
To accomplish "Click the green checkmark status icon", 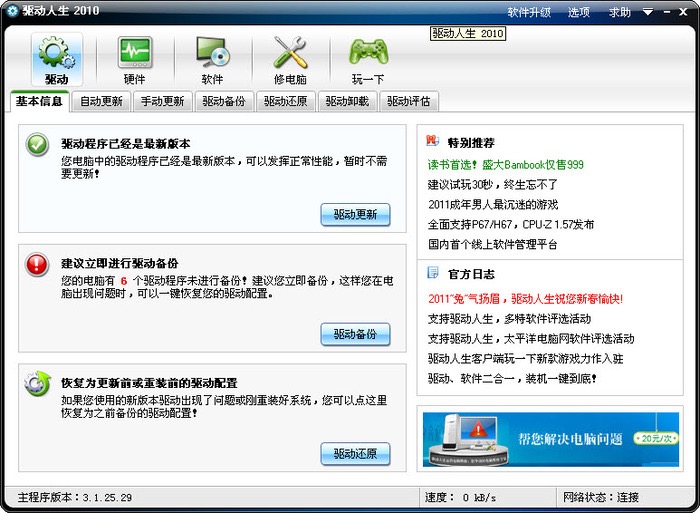I will pyautogui.click(x=38, y=145).
